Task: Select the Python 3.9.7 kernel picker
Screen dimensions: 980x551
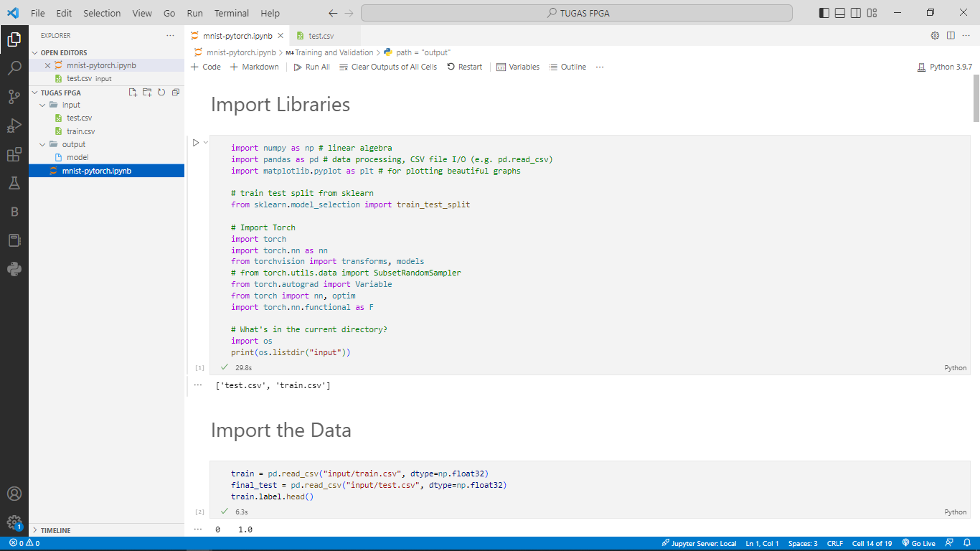Action: click(945, 67)
